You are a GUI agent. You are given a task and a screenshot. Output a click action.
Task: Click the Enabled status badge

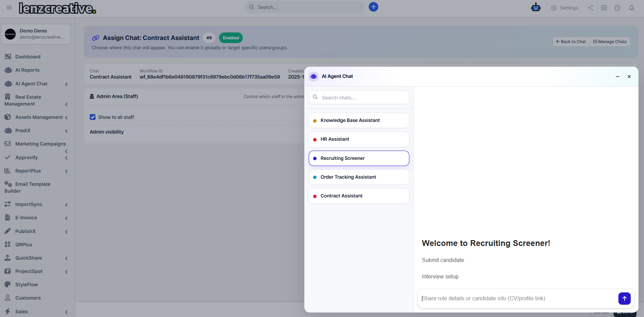[x=231, y=38]
